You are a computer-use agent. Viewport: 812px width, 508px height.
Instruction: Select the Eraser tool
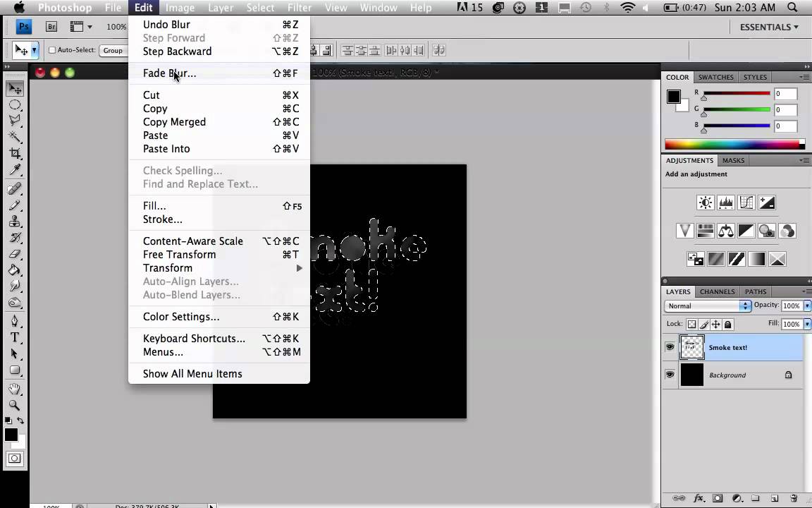pos(15,254)
